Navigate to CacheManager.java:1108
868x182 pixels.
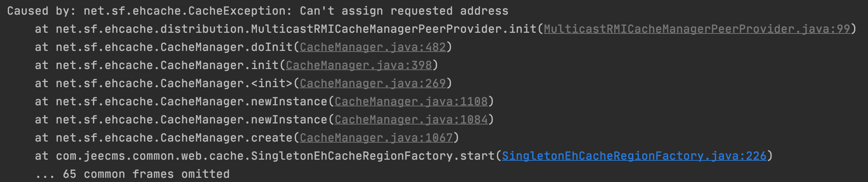point(411,101)
